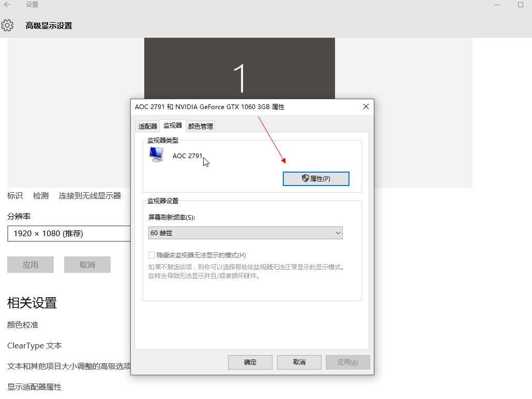Click the 高级显示设置 heading
This screenshot has height=399, width=532.
coord(49,26)
